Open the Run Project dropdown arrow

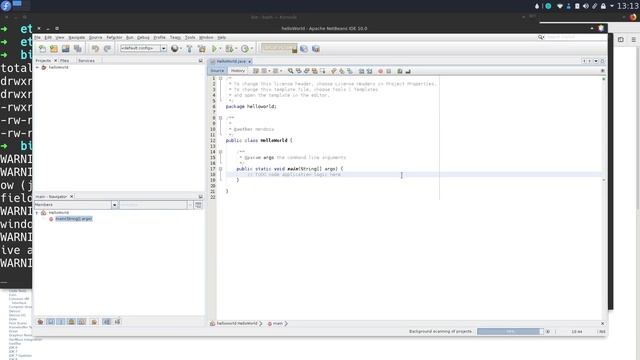pos(220,49)
